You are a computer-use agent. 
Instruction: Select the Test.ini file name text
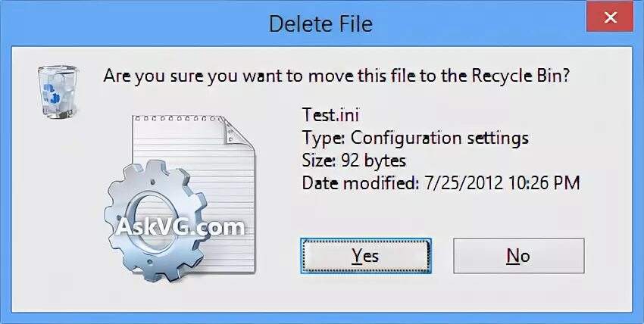[330, 115]
